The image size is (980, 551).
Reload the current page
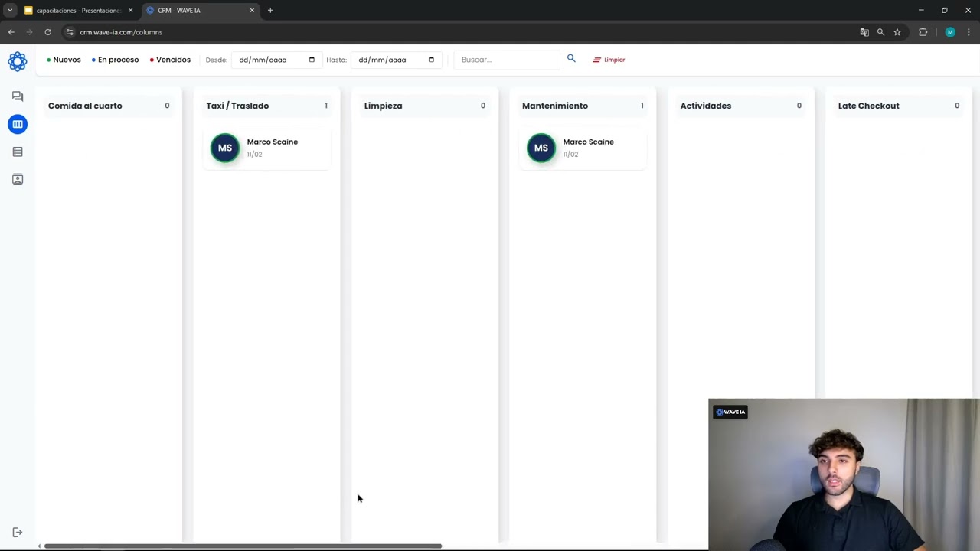pyautogui.click(x=47, y=32)
